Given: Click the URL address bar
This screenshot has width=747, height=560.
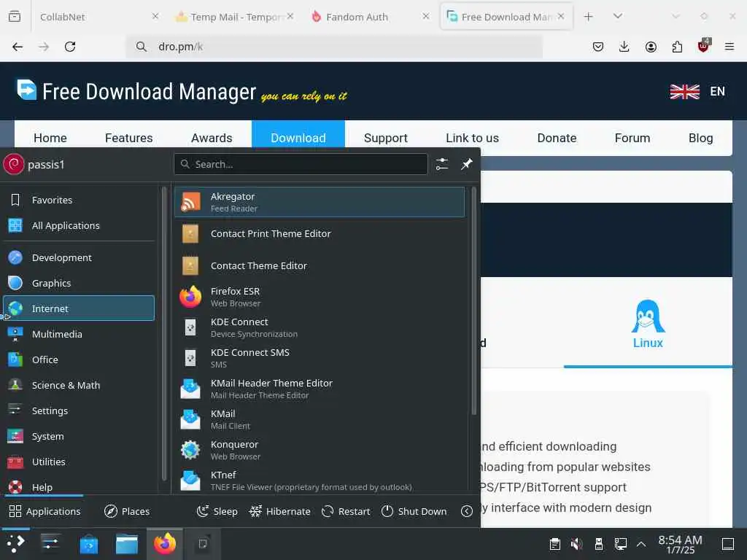Looking at the screenshot, I should coord(333,47).
